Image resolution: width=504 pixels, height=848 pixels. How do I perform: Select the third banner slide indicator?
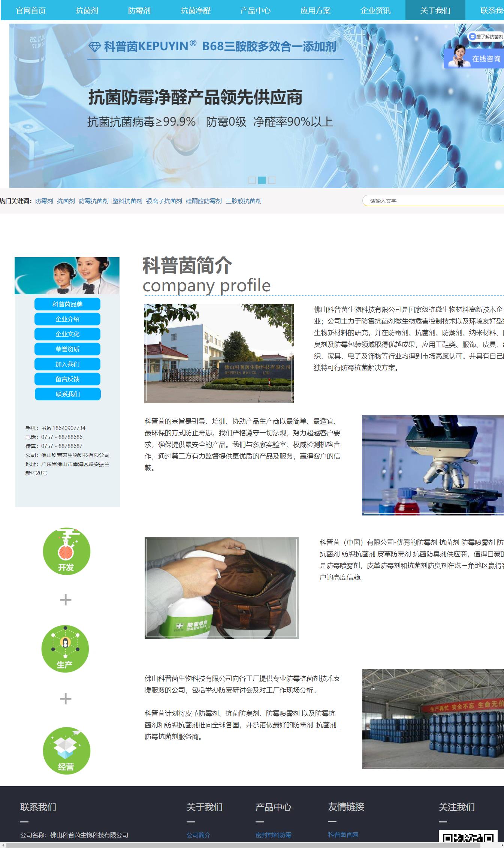[272, 180]
